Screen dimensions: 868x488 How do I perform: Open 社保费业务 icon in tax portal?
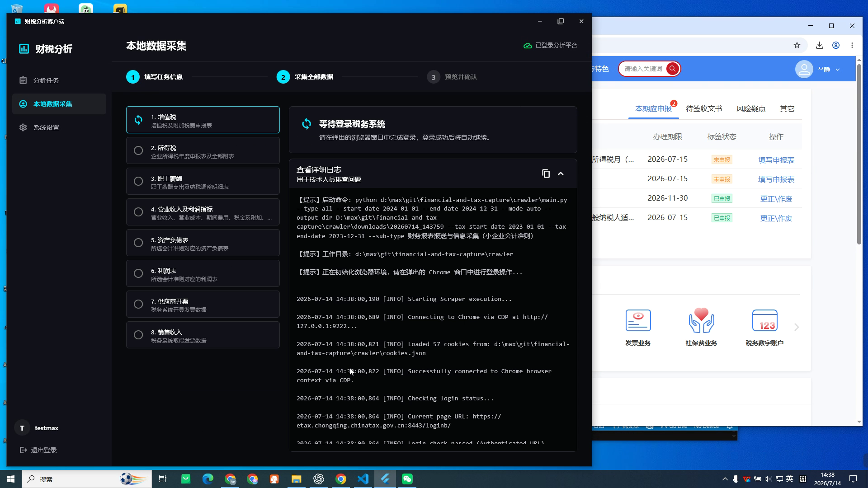(701, 328)
